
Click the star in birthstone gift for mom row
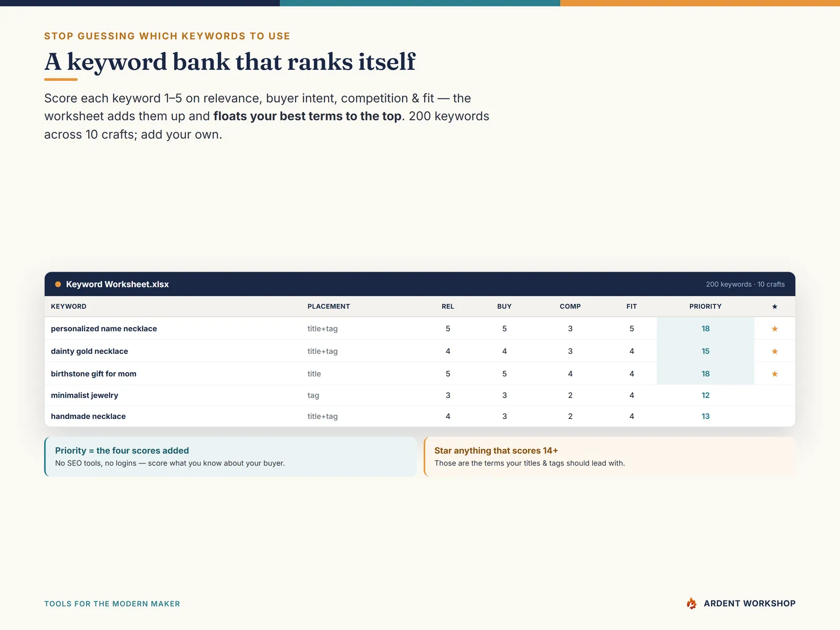click(x=774, y=374)
